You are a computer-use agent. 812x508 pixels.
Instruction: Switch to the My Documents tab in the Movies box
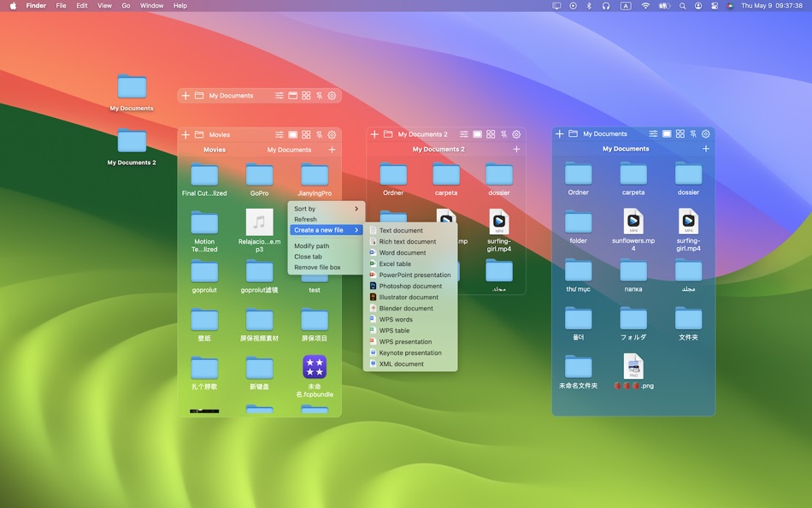[289, 150]
